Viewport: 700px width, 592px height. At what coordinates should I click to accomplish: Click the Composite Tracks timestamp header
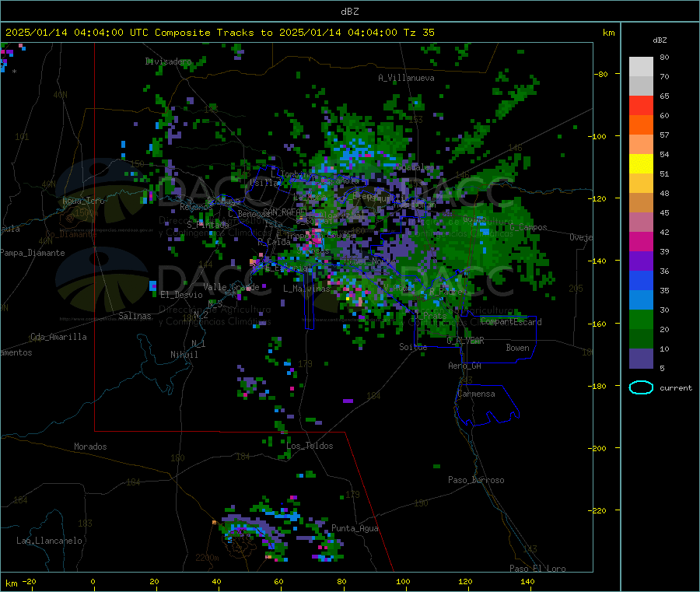(x=219, y=32)
